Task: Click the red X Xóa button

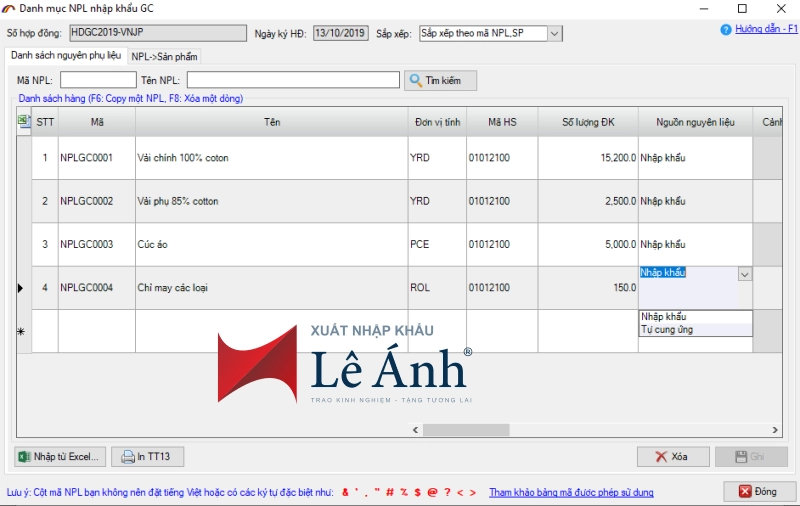Action: pos(672,457)
